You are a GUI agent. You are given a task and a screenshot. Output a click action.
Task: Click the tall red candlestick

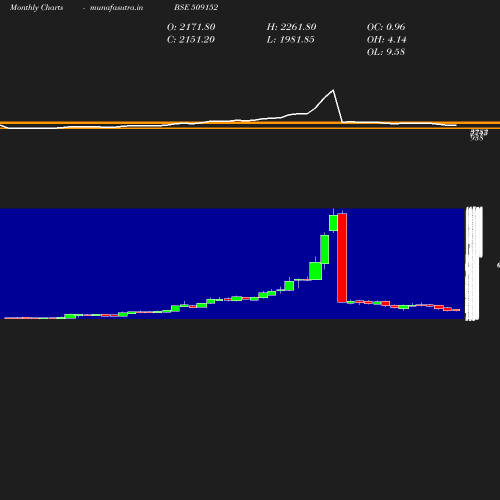[x=342, y=258]
